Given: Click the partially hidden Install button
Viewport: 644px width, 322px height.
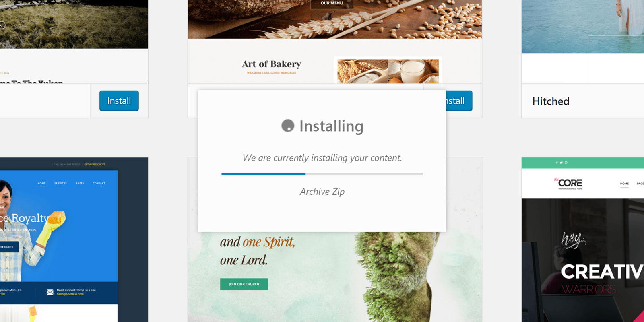Looking at the screenshot, I should click(x=459, y=101).
